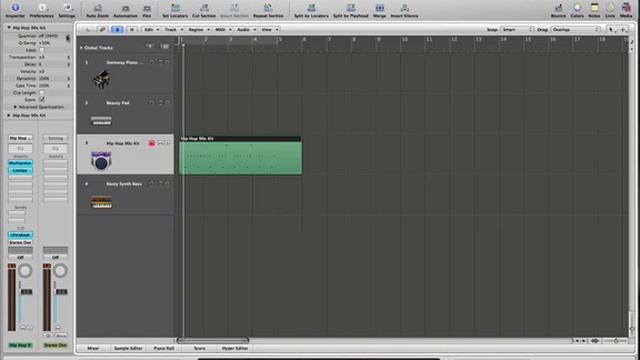Select the Hip Hop 90s Kit MIDI region
The width and height of the screenshot is (640, 360).
240,156
